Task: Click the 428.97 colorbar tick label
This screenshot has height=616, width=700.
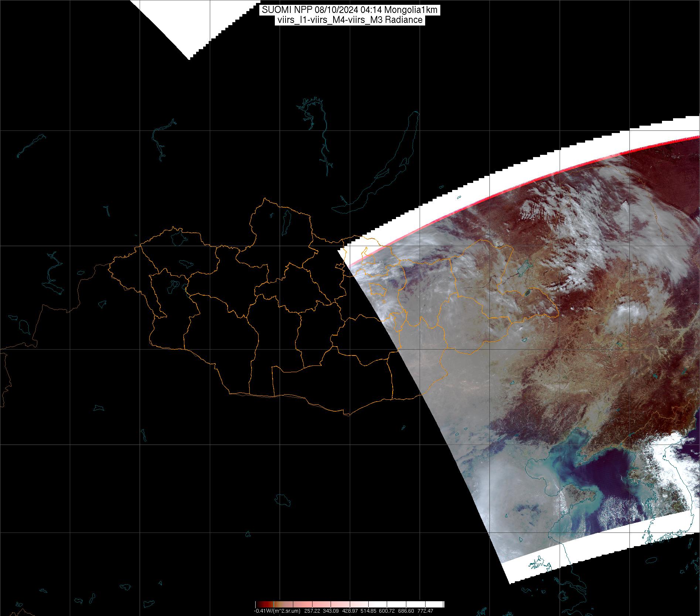Action: coord(349,611)
